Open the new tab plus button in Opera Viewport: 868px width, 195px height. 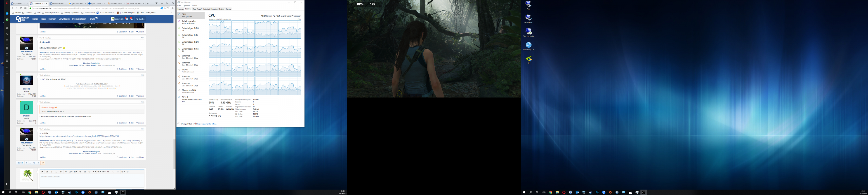click(148, 3)
